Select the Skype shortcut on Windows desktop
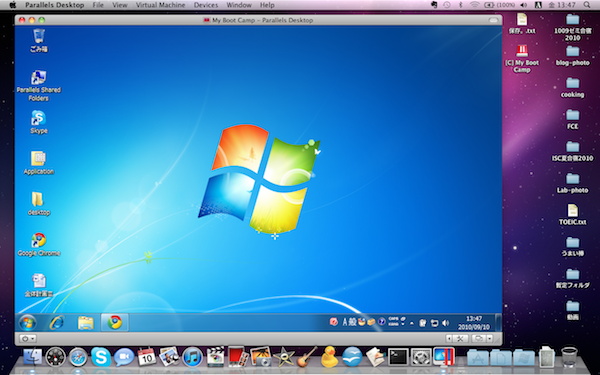Viewport: 600px width, 375px height. pos(39,122)
